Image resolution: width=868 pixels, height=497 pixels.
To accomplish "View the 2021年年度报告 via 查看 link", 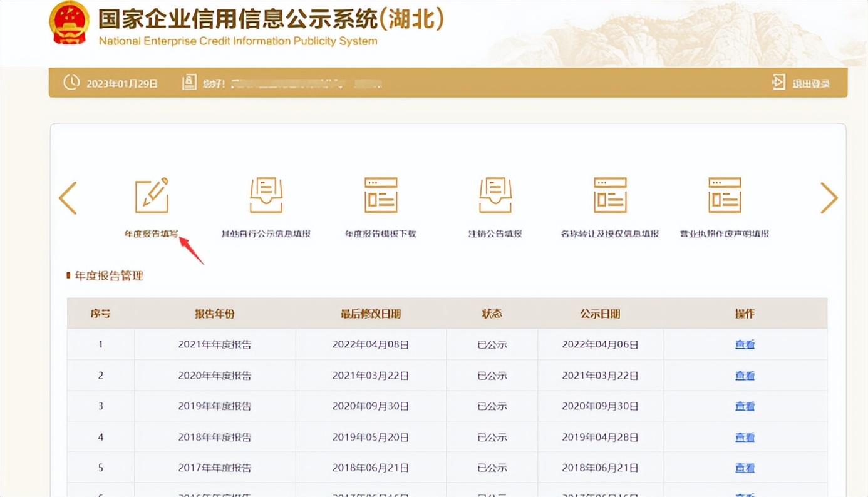I will coord(745,344).
